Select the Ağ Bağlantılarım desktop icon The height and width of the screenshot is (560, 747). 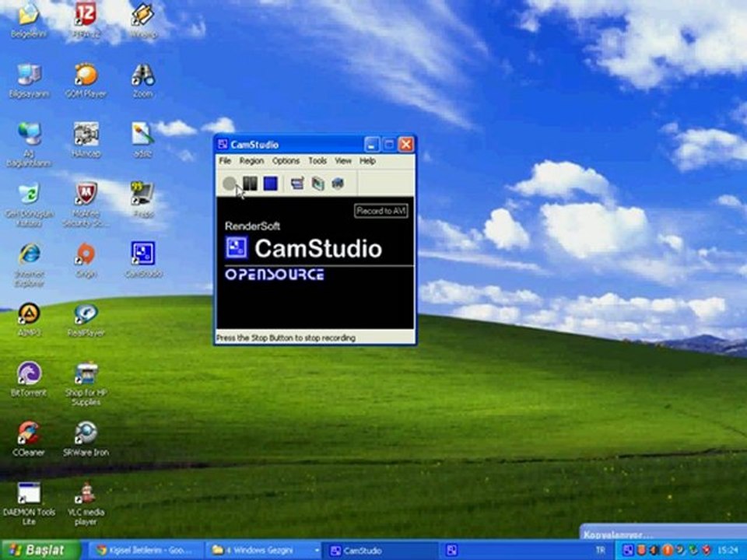coord(29,145)
